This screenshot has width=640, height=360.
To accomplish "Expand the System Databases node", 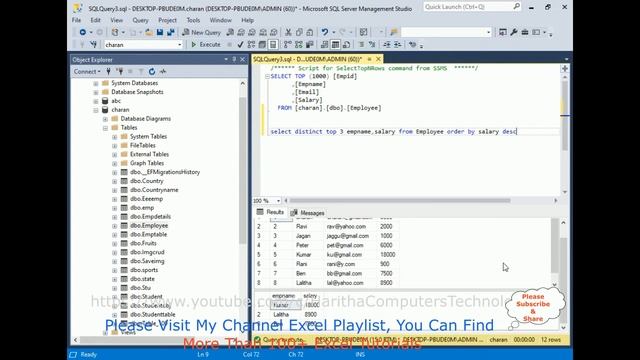I will click(x=96, y=83).
